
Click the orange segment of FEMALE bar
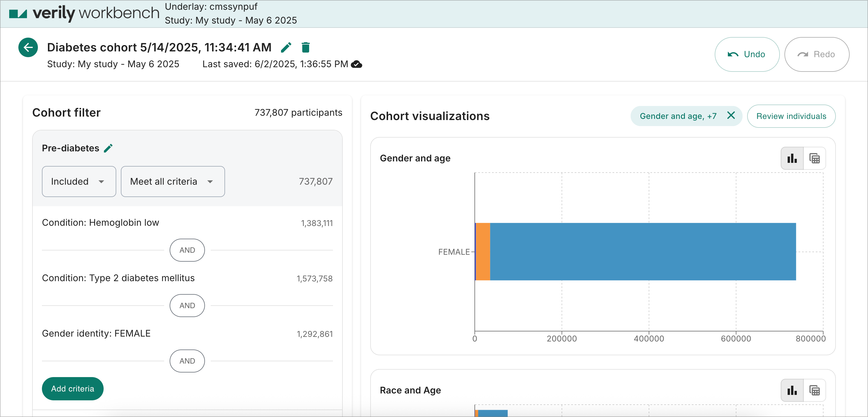[483, 252]
